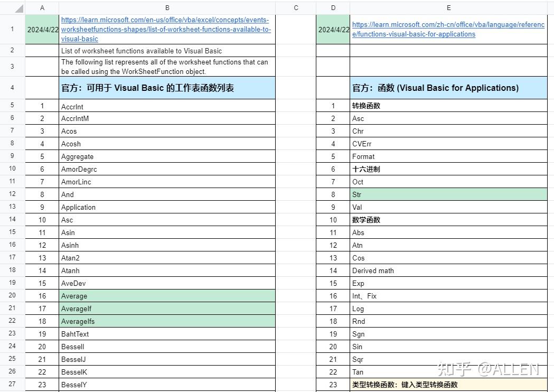This screenshot has width=554, height=392.
Task: Select the bold 数学函数 cell
Action: 448,220
